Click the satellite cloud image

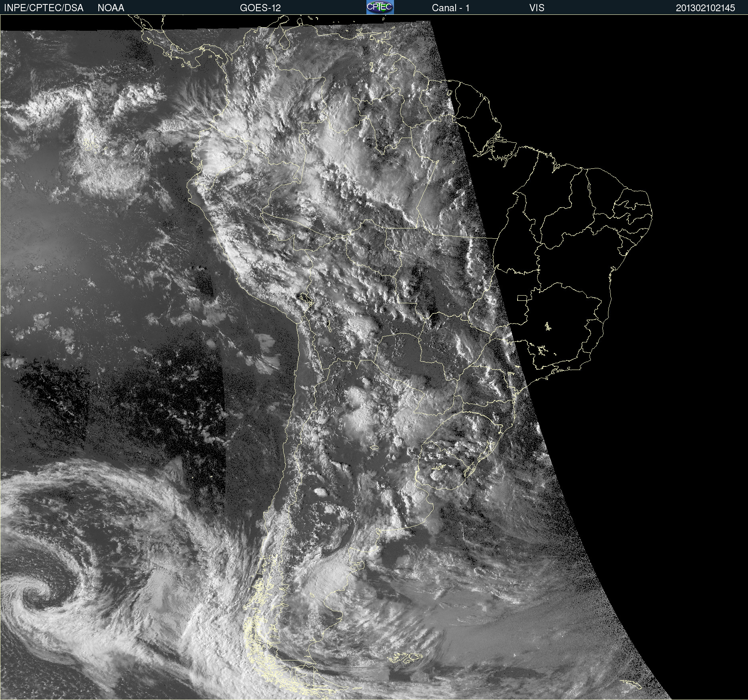[x=374, y=357]
